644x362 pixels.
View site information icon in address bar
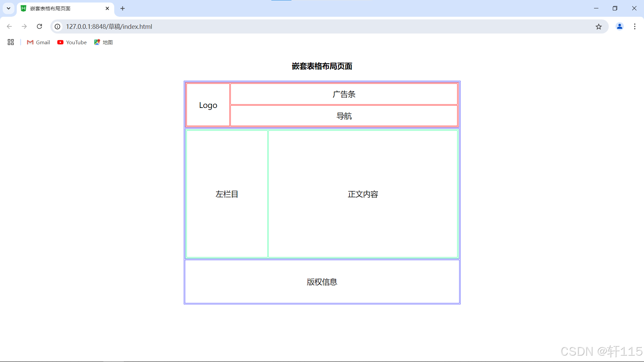click(x=58, y=26)
